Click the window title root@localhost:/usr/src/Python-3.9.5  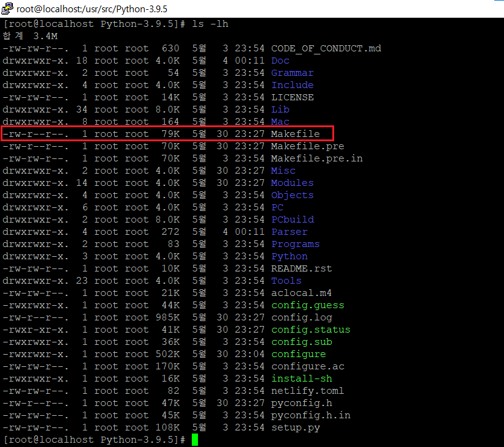[x=92, y=9]
